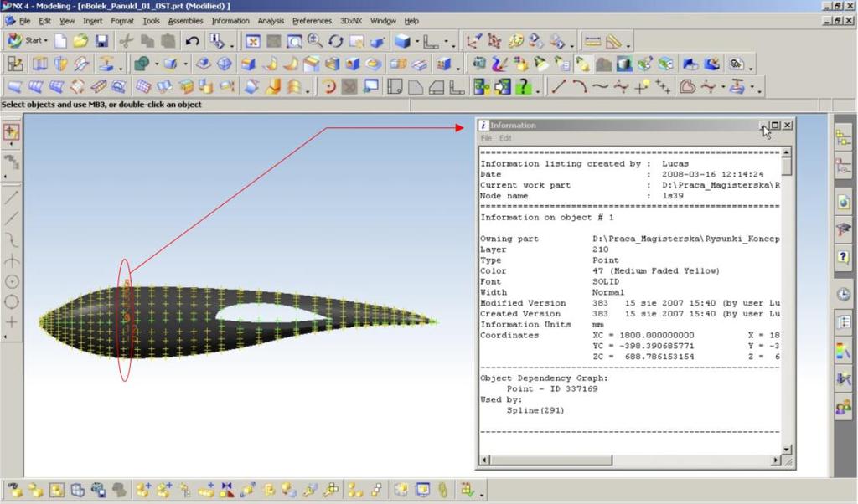Open the Training graduation cap icon

pyautogui.click(x=843, y=229)
